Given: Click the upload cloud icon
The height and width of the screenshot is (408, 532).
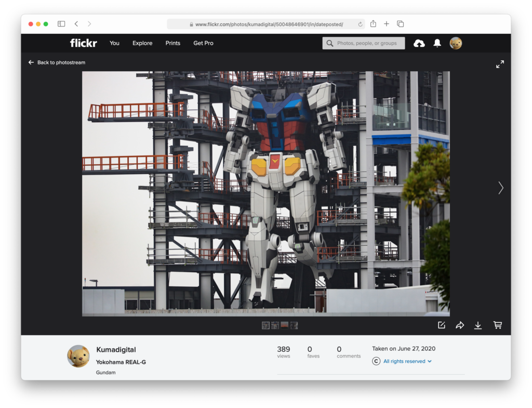Looking at the screenshot, I should click(x=419, y=44).
